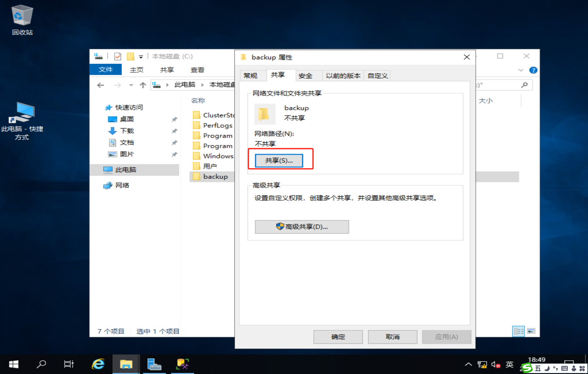Click the pin icon beside 文档

[x=174, y=143]
